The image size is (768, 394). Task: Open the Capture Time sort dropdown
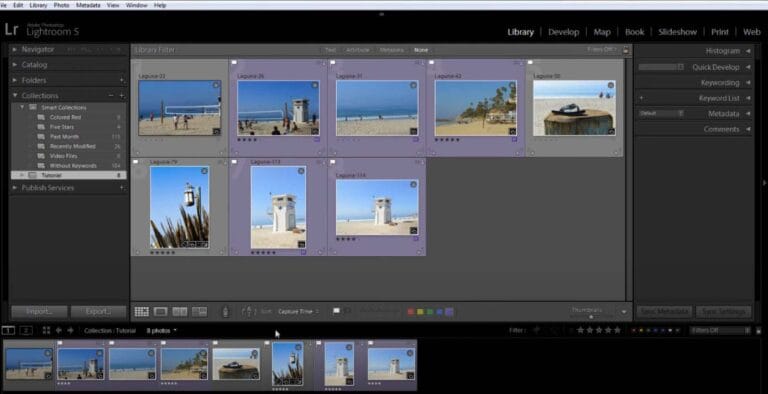click(x=298, y=312)
